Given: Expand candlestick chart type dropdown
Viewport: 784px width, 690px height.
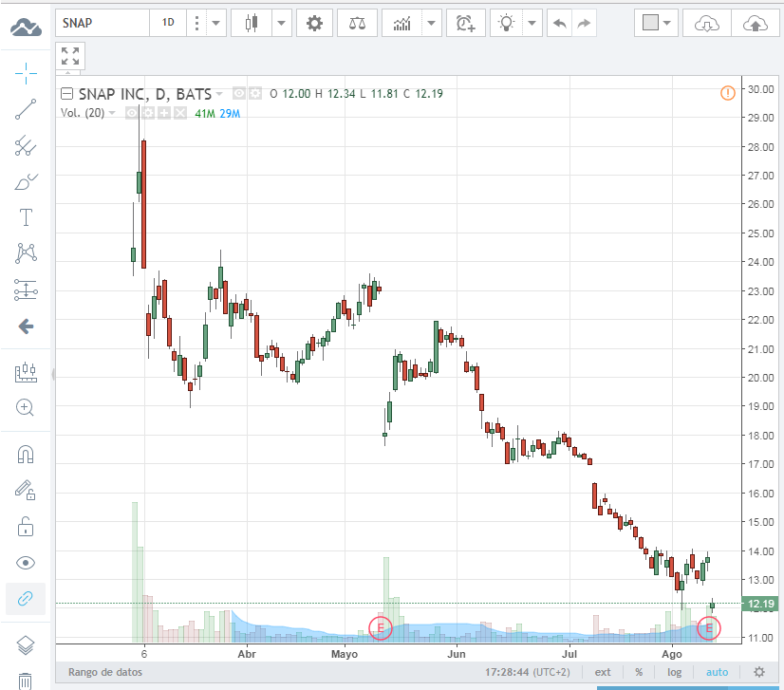Looking at the screenshot, I should coord(282,23).
